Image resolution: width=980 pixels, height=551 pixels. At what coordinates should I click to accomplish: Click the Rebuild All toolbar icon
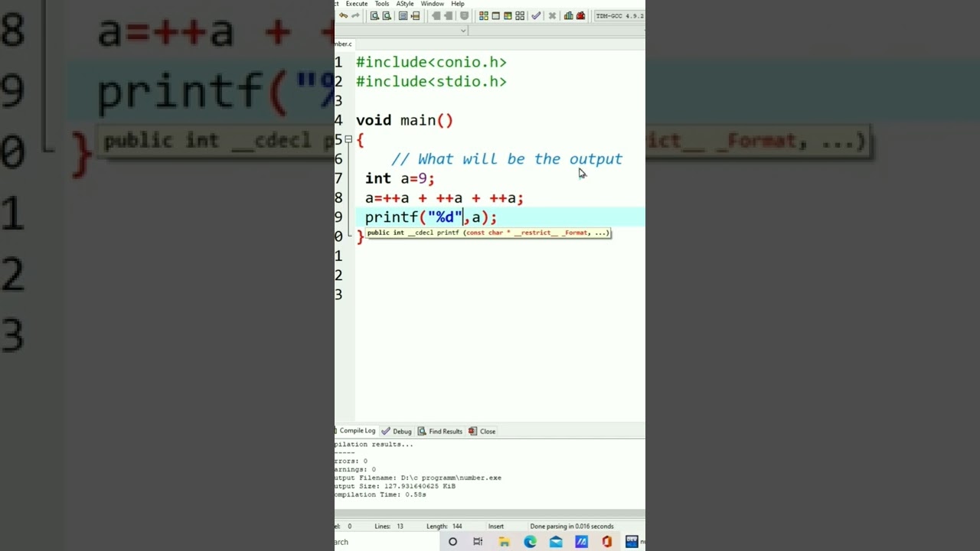pyautogui.click(x=520, y=15)
